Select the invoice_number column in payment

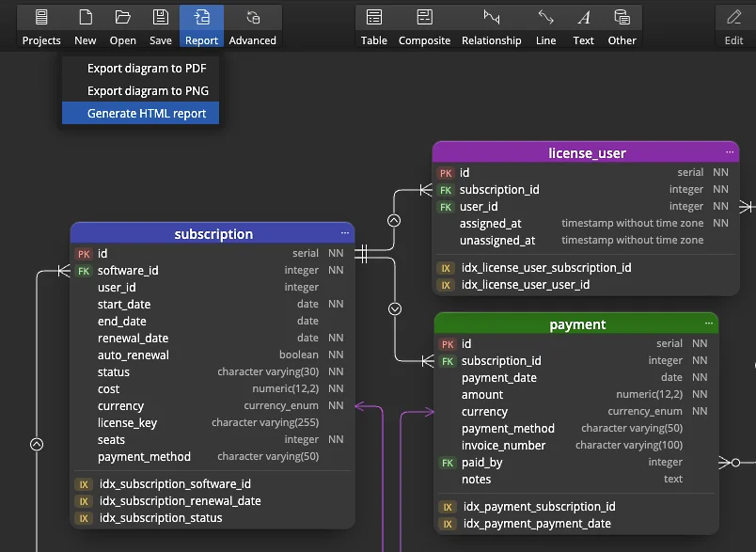(576, 446)
